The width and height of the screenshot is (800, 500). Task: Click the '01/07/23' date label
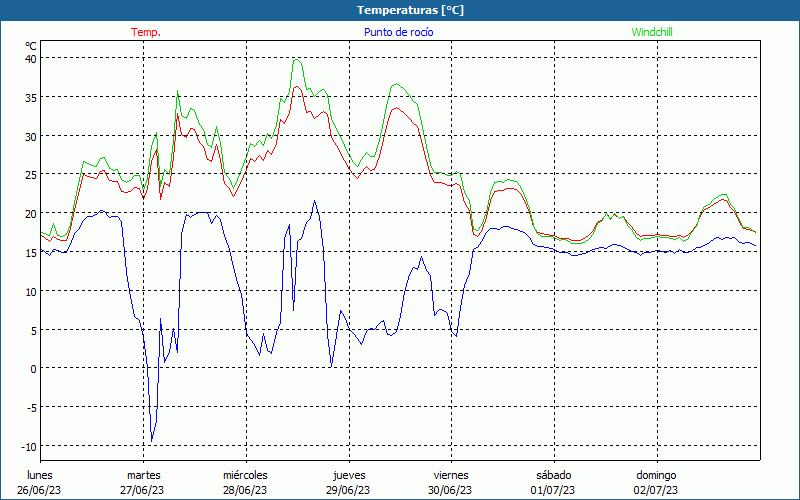pyautogui.click(x=553, y=490)
